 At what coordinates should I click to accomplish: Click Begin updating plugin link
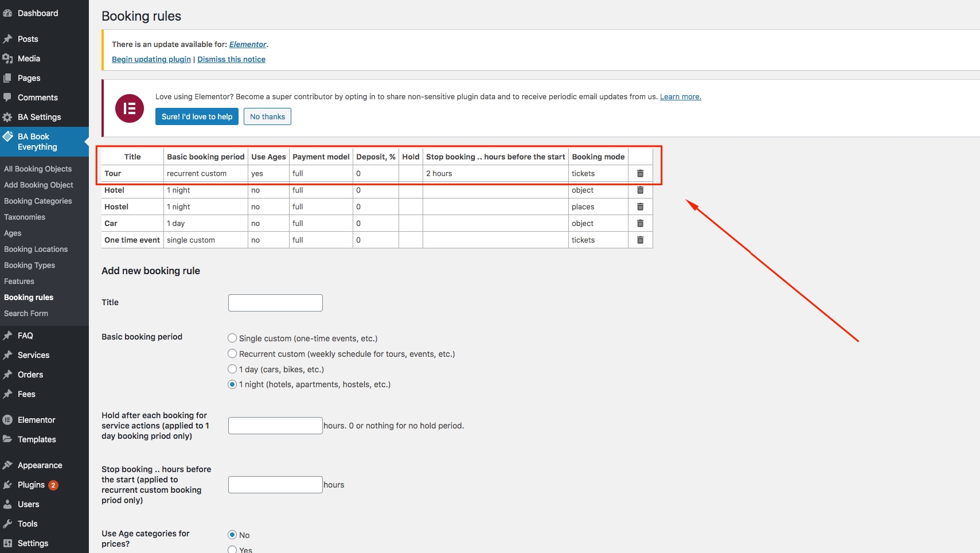[x=151, y=59]
